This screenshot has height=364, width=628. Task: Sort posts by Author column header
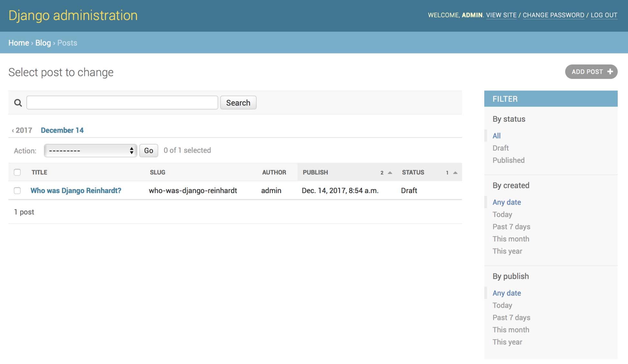coord(274,173)
